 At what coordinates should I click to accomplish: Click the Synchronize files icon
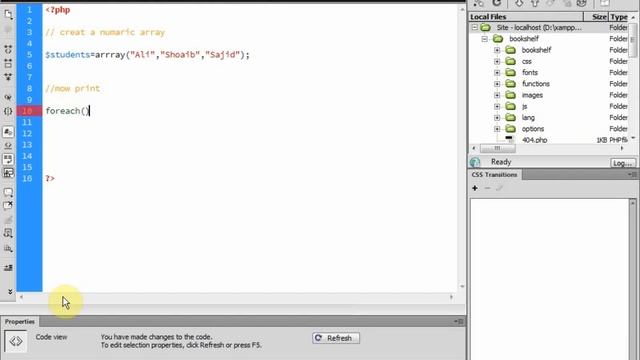(582, 3)
